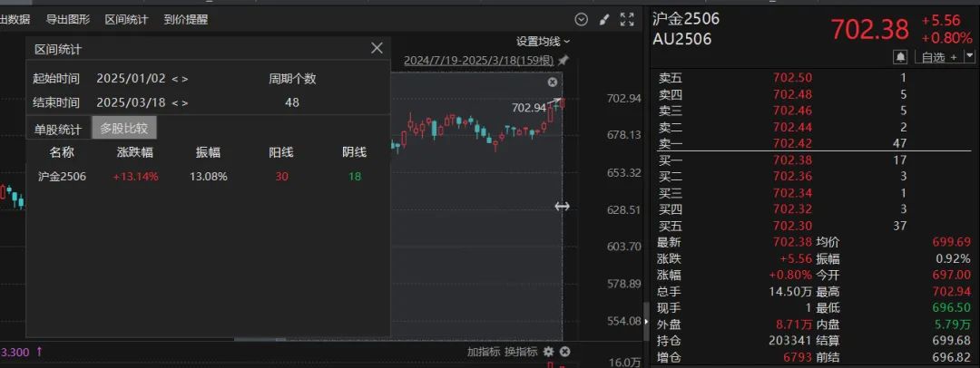980x368 pixels.
Task: Select the brush drawing tool icon
Action: coord(603,19)
